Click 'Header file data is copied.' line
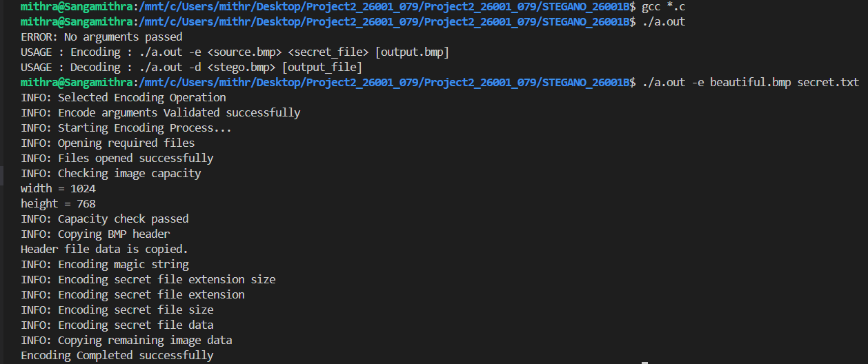Screen dimensions: 868x364 104,250
